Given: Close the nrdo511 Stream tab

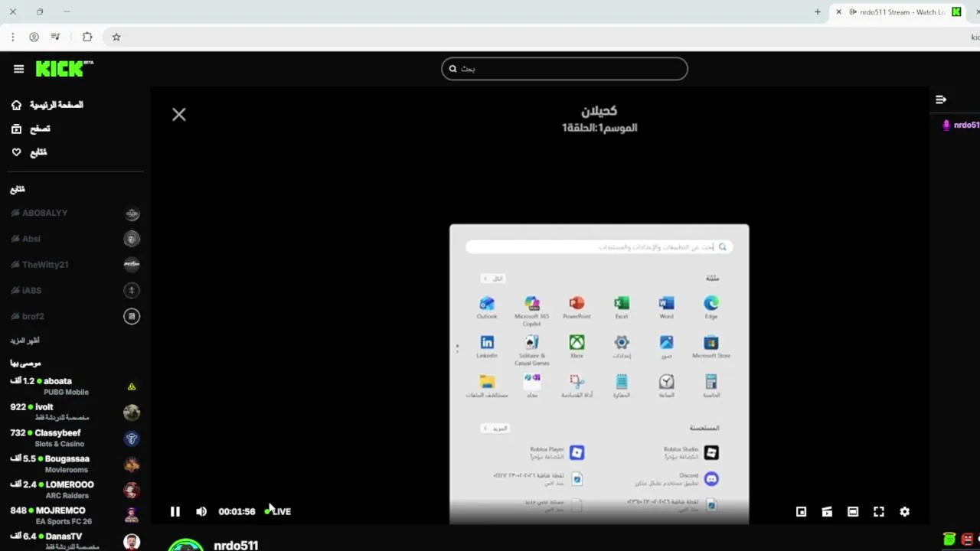Looking at the screenshot, I should 838,12.
